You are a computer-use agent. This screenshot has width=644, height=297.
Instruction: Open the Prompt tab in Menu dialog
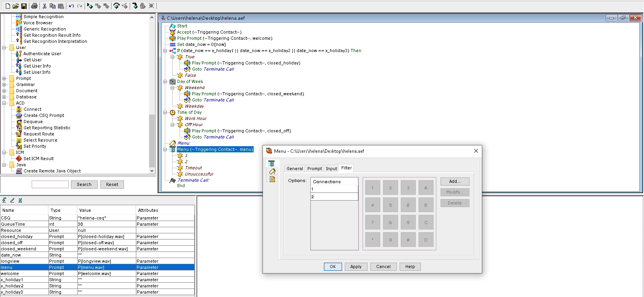pos(314,169)
